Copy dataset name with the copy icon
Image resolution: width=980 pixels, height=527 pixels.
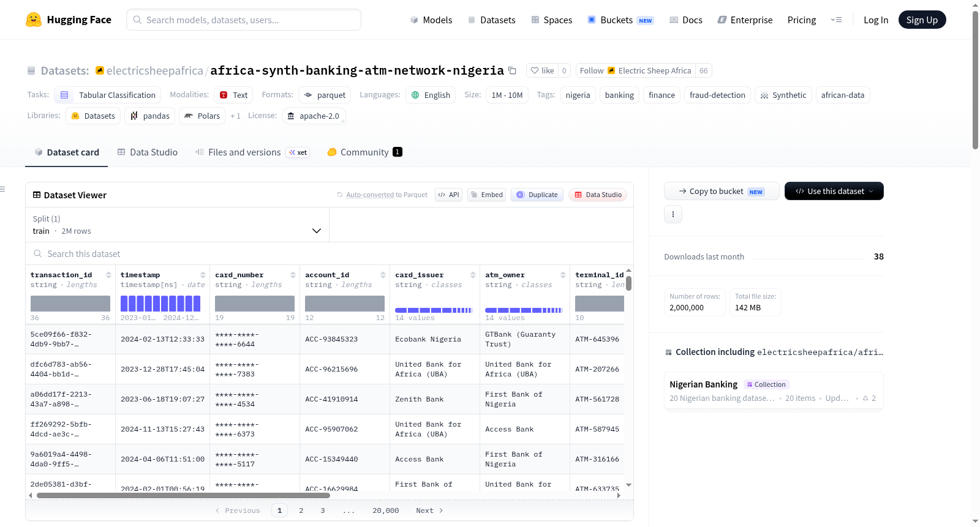[513, 71]
